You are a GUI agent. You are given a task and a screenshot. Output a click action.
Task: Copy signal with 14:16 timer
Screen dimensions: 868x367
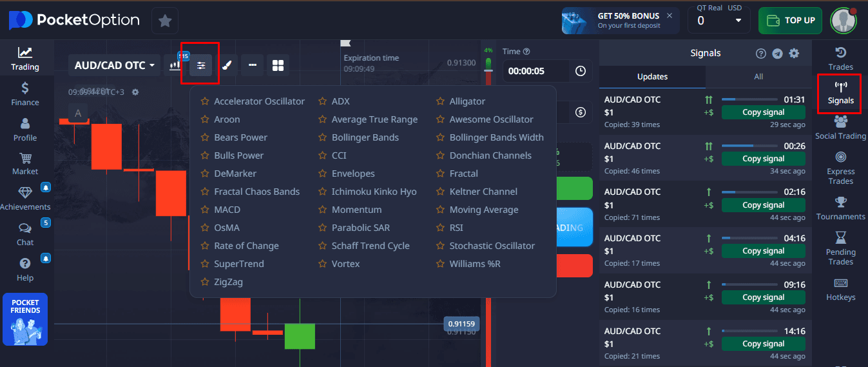point(764,344)
